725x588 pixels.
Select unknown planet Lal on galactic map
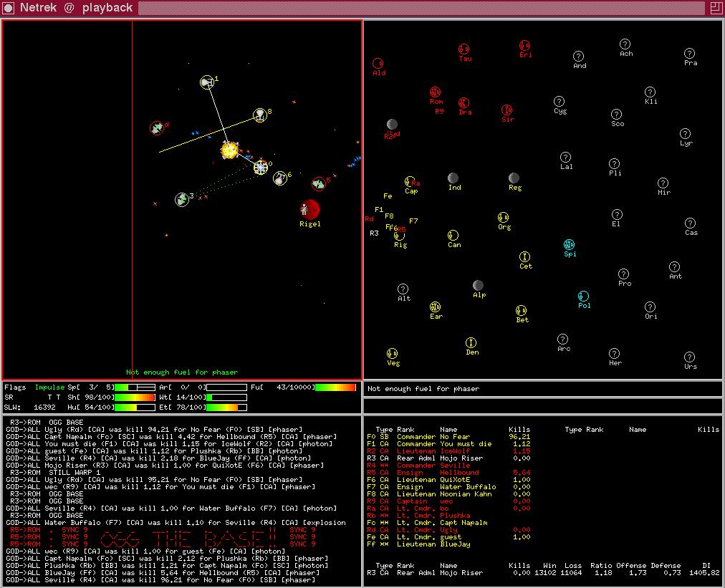pyautogui.click(x=565, y=157)
